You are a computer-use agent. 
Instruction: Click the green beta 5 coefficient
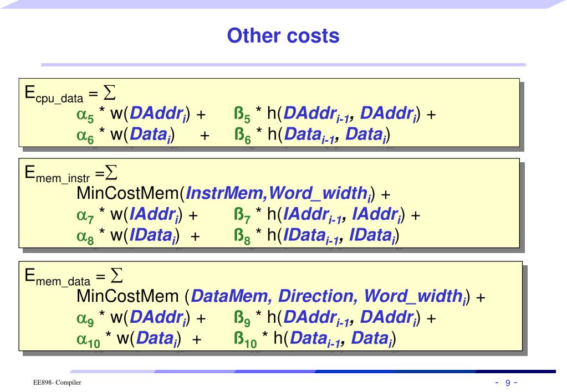point(242,115)
